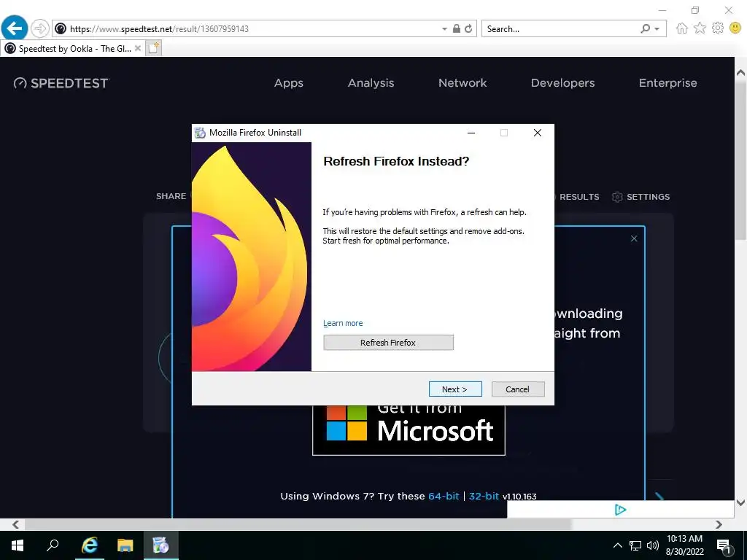The width and height of the screenshot is (747, 560).
Task: Open the Apps menu on Speedtest
Action: 289,83
